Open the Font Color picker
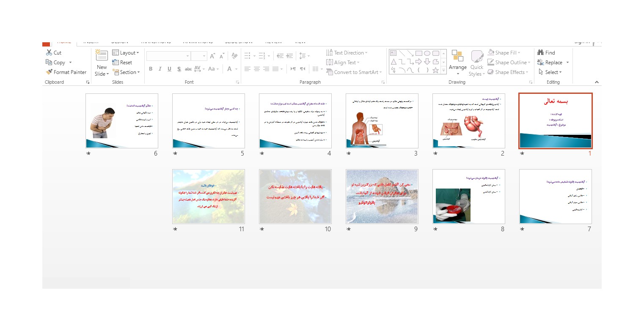The image size is (644, 331). coord(230,69)
